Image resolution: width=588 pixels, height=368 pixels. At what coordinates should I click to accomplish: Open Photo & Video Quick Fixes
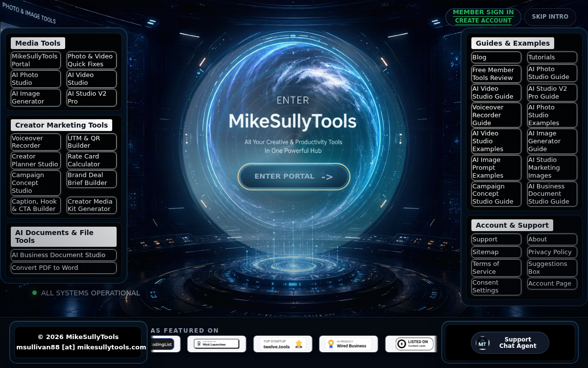[x=92, y=60]
